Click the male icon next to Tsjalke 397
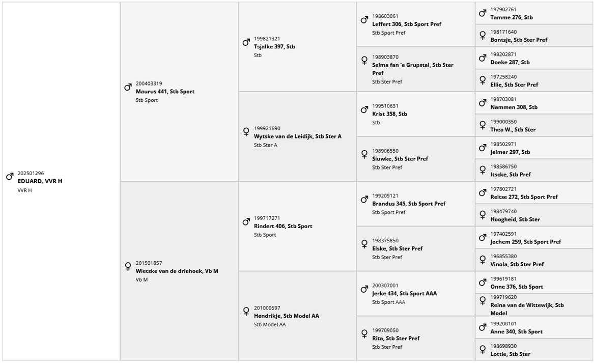594x364 pixels. [246, 42]
